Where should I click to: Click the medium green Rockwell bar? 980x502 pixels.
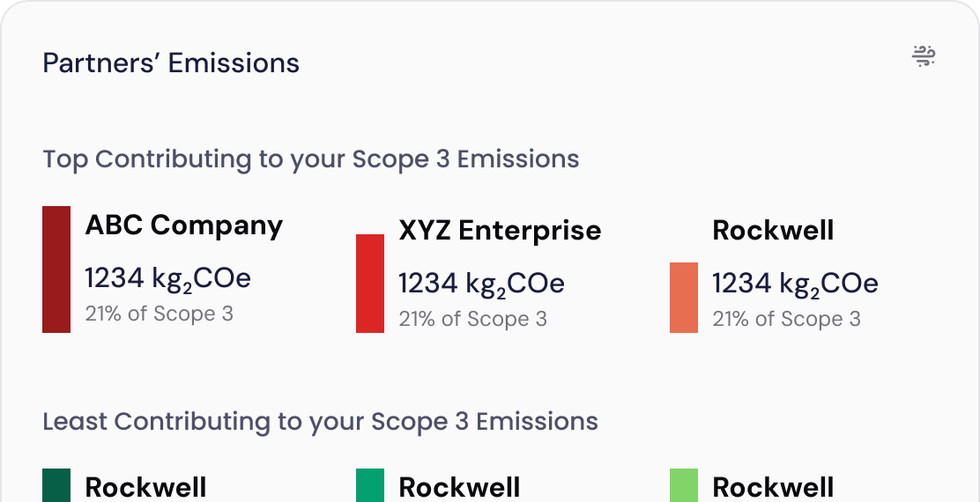click(x=370, y=486)
